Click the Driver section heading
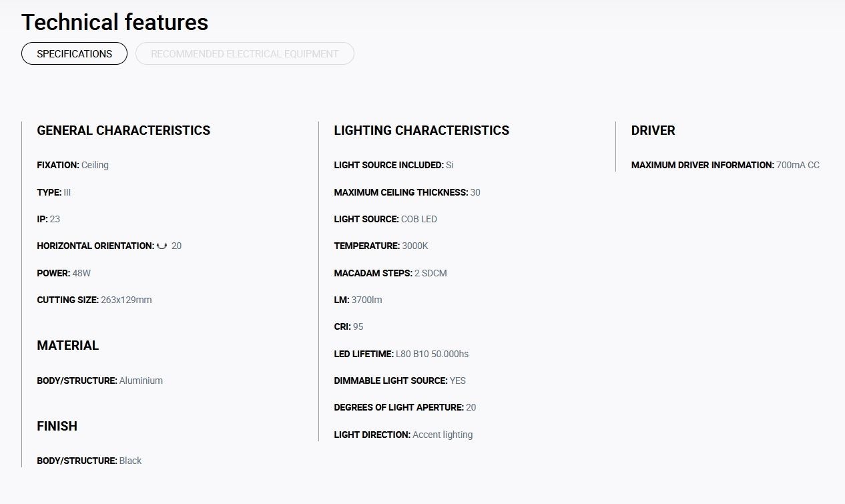The height and width of the screenshot is (504, 845). click(x=653, y=130)
